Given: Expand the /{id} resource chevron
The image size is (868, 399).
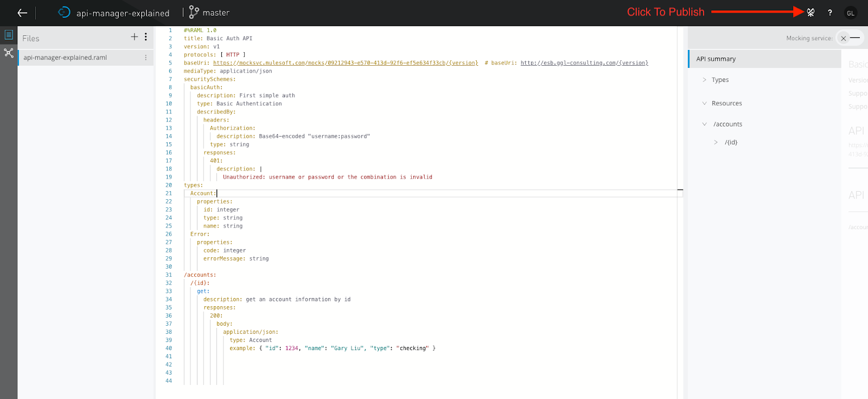Looking at the screenshot, I should [x=716, y=142].
